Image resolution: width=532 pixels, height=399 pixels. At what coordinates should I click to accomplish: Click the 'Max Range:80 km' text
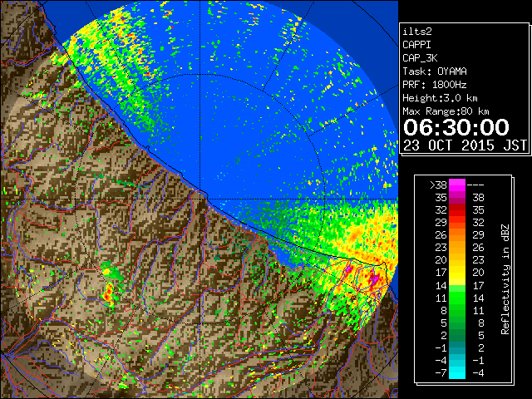[x=446, y=111]
